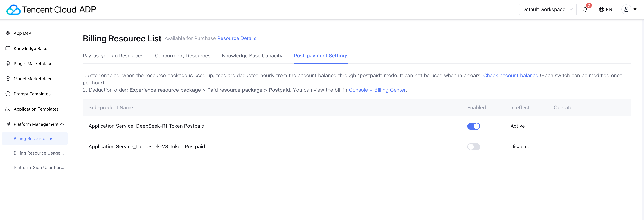Collapse the Platform Management section

[x=62, y=124]
